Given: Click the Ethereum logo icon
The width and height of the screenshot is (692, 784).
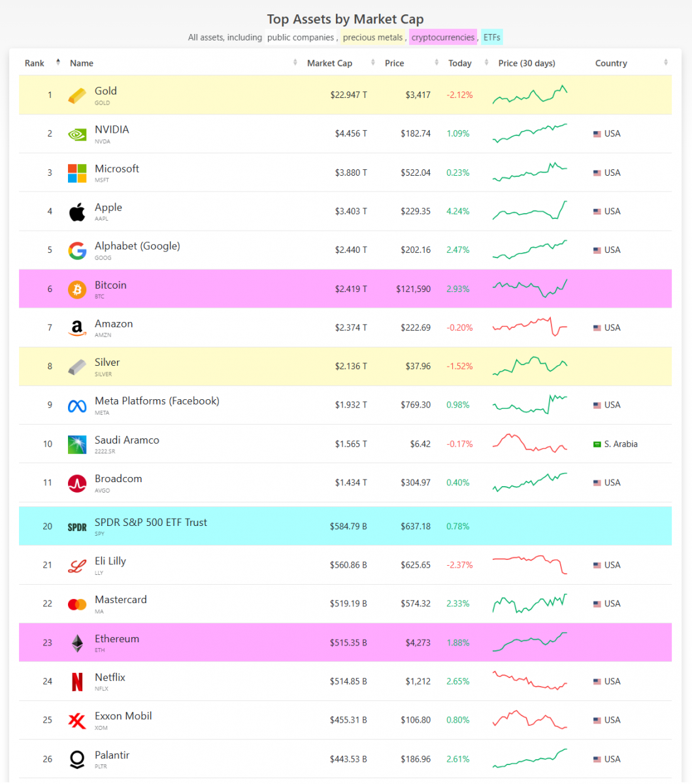Looking at the screenshot, I should coord(77,644).
